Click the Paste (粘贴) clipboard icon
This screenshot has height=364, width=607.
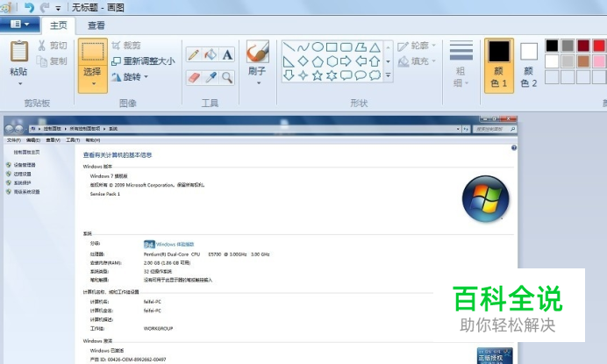[x=19, y=51]
